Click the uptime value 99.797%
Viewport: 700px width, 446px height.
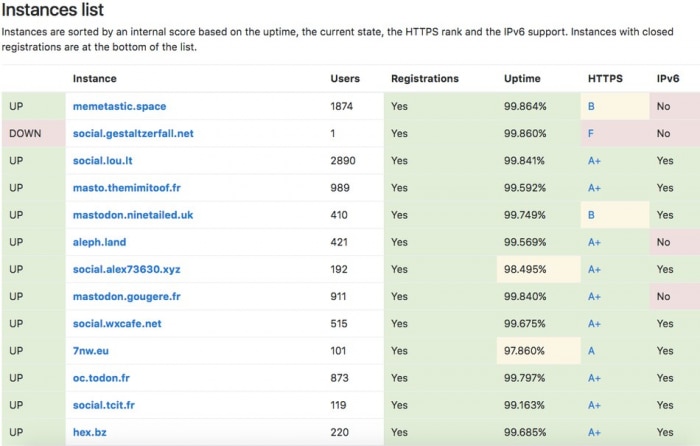click(525, 378)
